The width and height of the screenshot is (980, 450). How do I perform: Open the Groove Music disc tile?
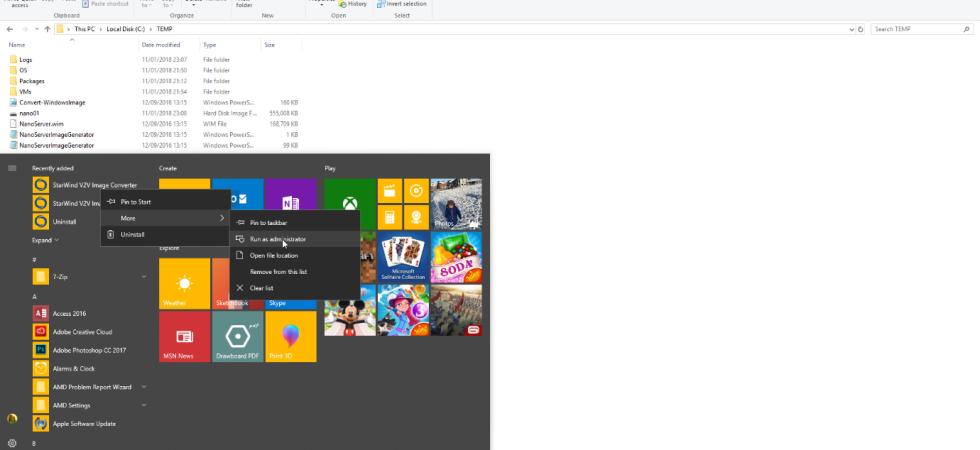click(416, 191)
